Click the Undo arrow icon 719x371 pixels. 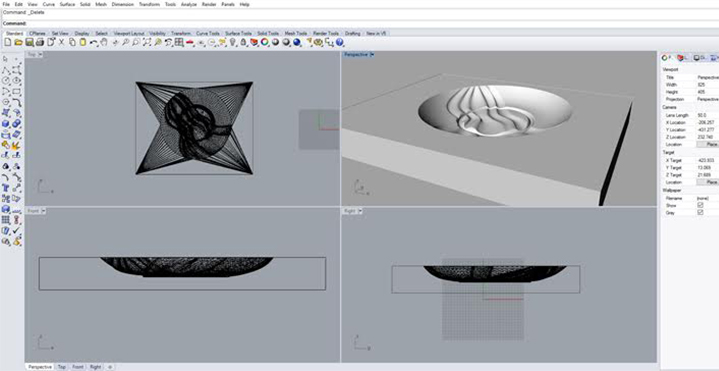(x=94, y=42)
